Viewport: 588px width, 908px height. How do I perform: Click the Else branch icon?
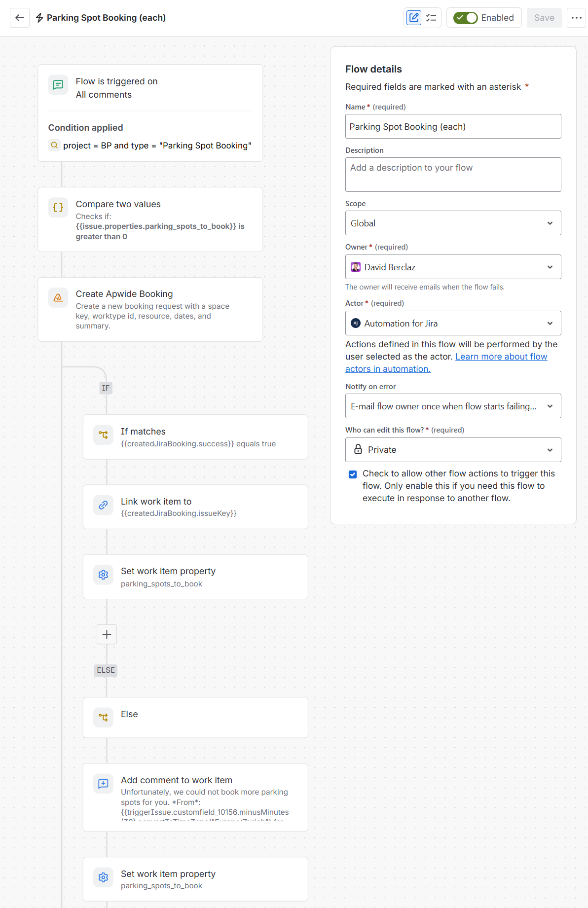(103, 717)
